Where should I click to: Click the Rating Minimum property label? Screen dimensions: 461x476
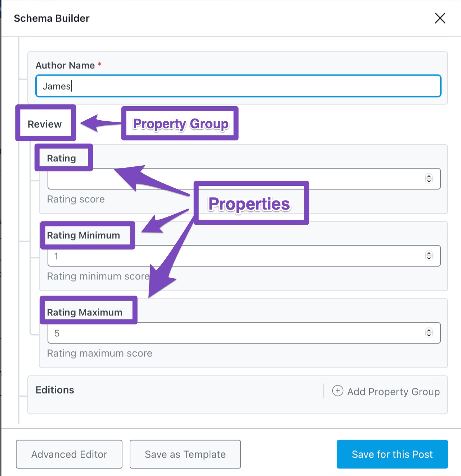click(x=84, y=235)
